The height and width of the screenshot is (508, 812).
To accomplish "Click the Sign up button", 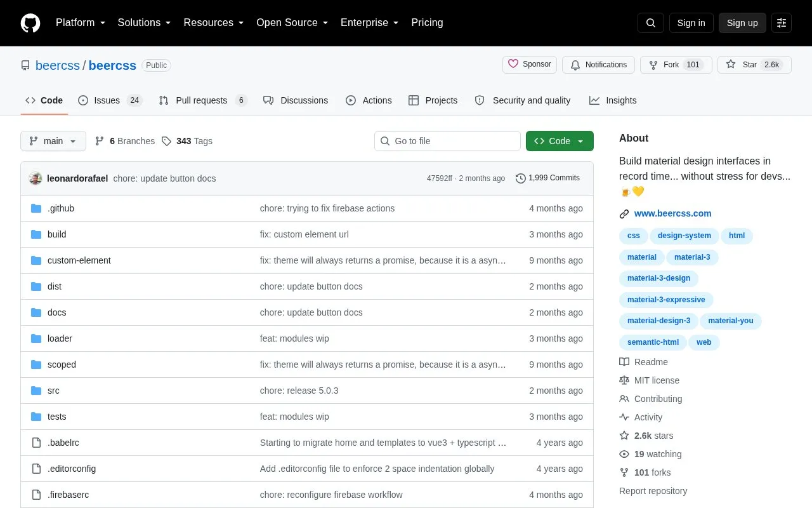I will pos(742,23).
